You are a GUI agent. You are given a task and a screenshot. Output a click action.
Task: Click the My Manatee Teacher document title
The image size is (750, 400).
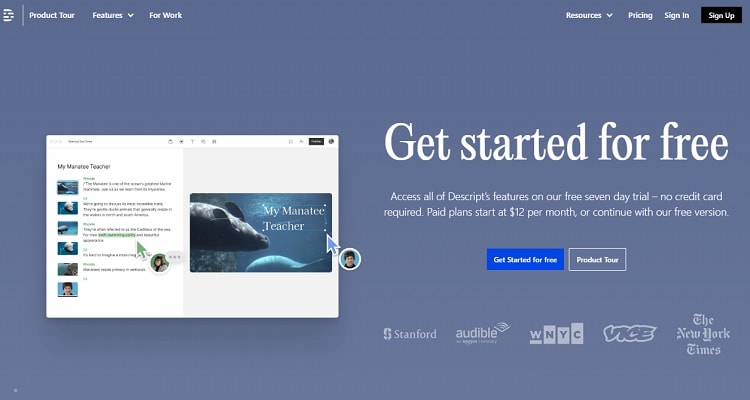pos(84,167)
